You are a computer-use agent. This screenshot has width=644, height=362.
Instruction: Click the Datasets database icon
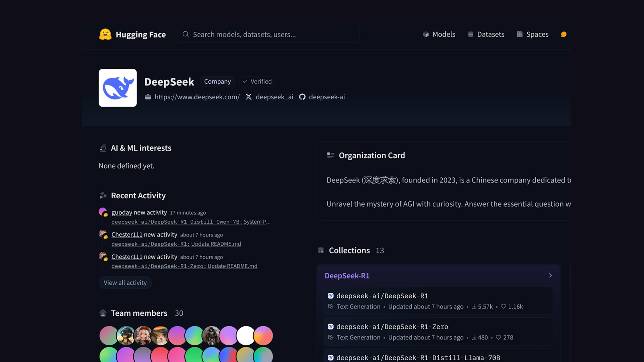471,34
